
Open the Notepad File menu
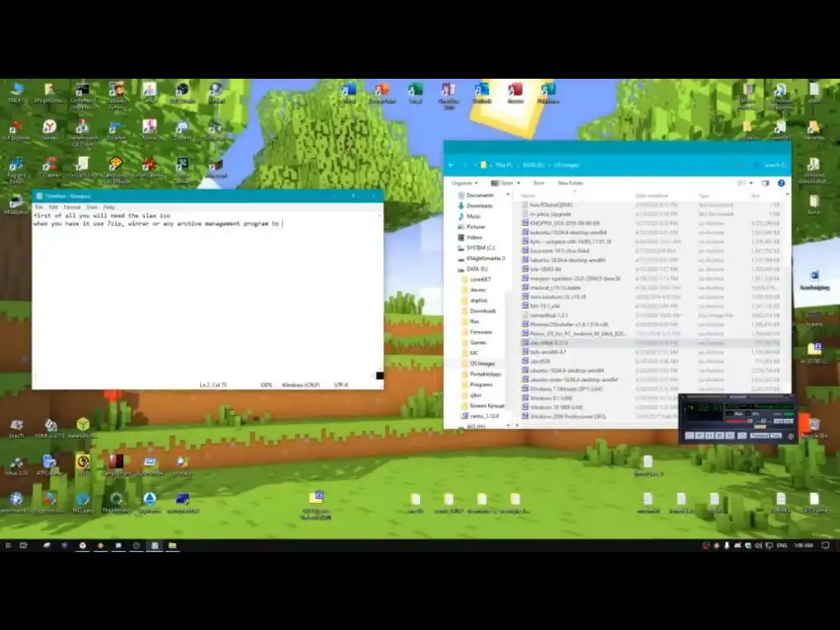39,207
